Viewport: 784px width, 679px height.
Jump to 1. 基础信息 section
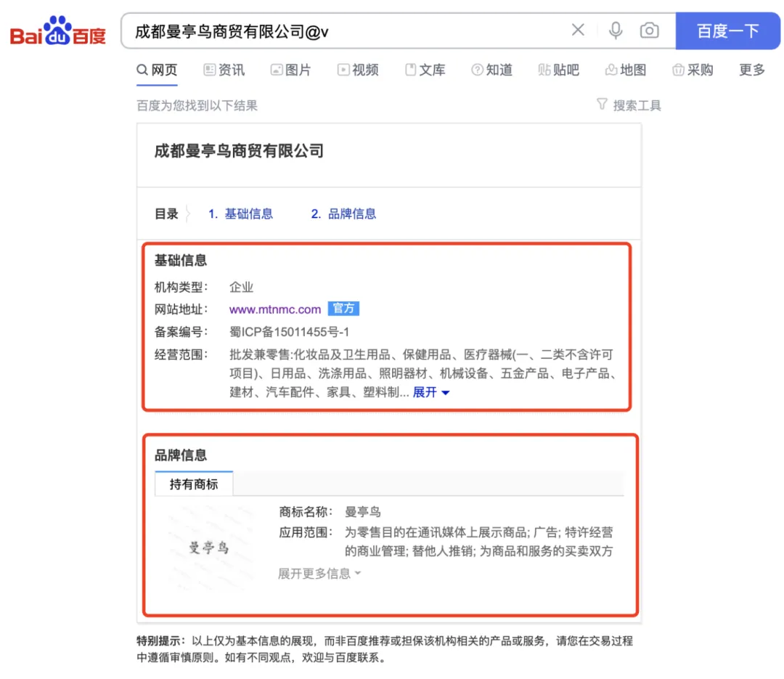[240, 214]
